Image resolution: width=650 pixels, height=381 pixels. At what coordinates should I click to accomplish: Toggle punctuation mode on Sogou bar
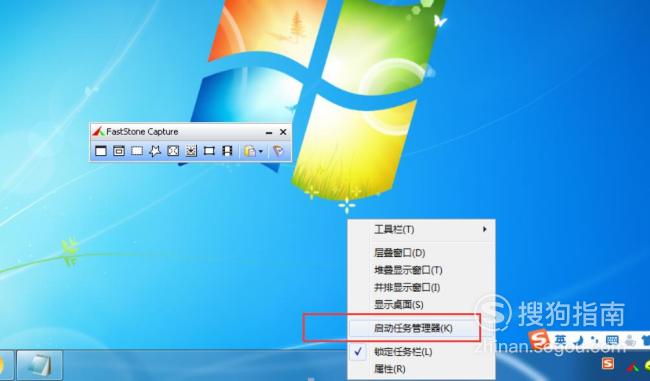tap(595, 340)
